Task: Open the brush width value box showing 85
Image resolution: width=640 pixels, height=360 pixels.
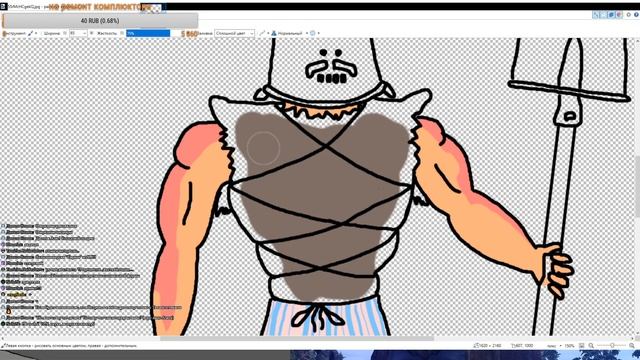Action: pos(78,33)
